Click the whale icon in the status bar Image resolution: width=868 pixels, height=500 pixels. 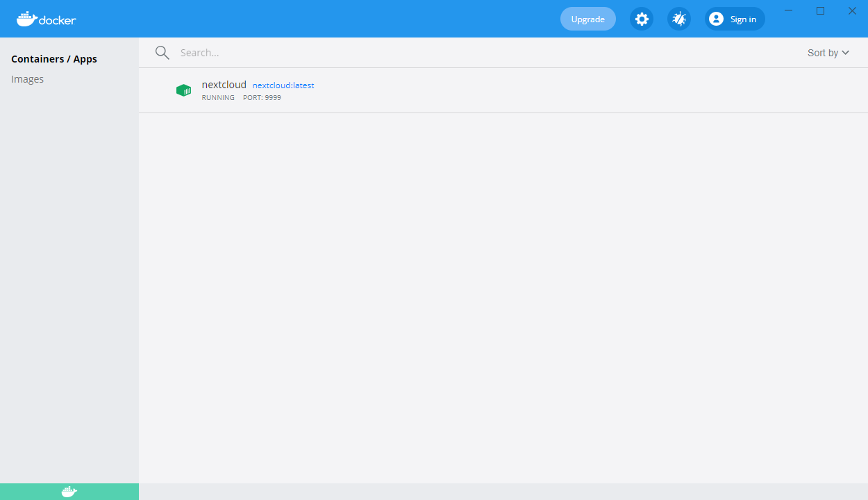coord(69,491)
